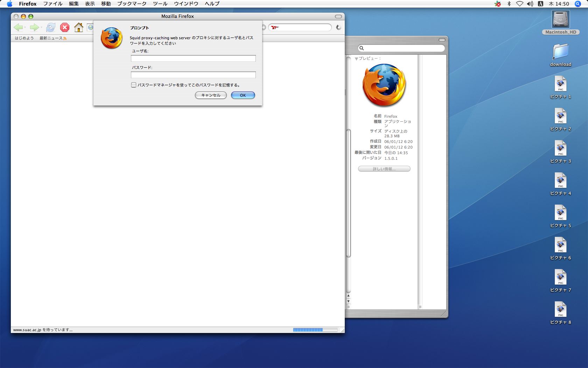
Task: Click the AirPort wireless status icon
Action: tap(520, 4)
